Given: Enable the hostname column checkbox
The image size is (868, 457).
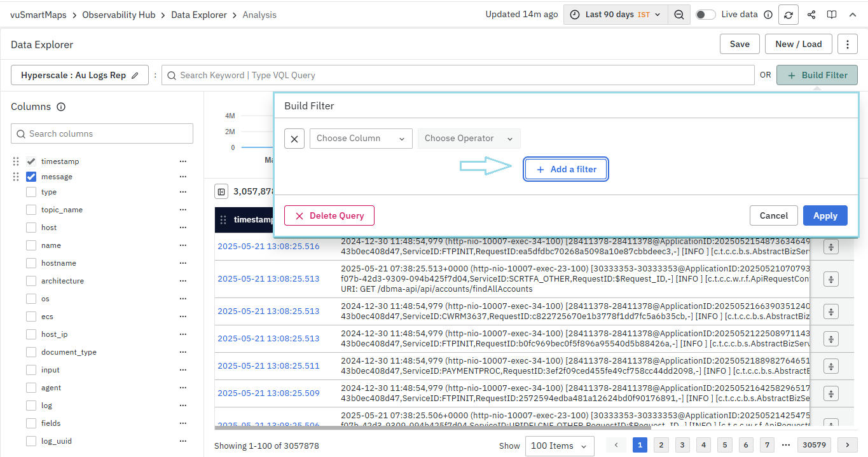Looking at the screenshot, I should click(31, 263).
